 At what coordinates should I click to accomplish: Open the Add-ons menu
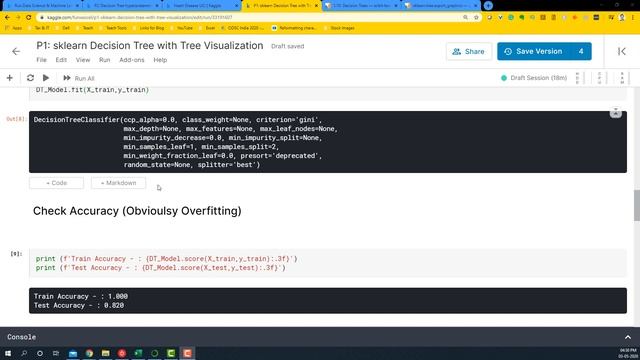tap(132, 60)
